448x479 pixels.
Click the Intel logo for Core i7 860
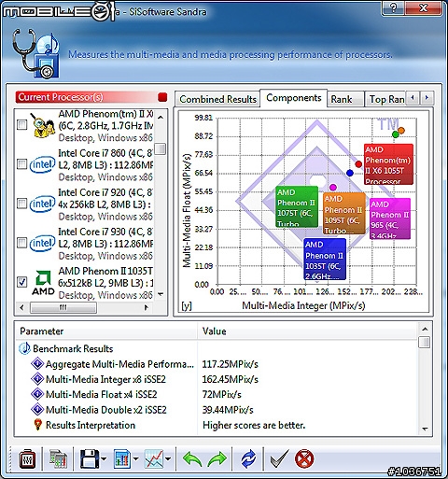42,164
